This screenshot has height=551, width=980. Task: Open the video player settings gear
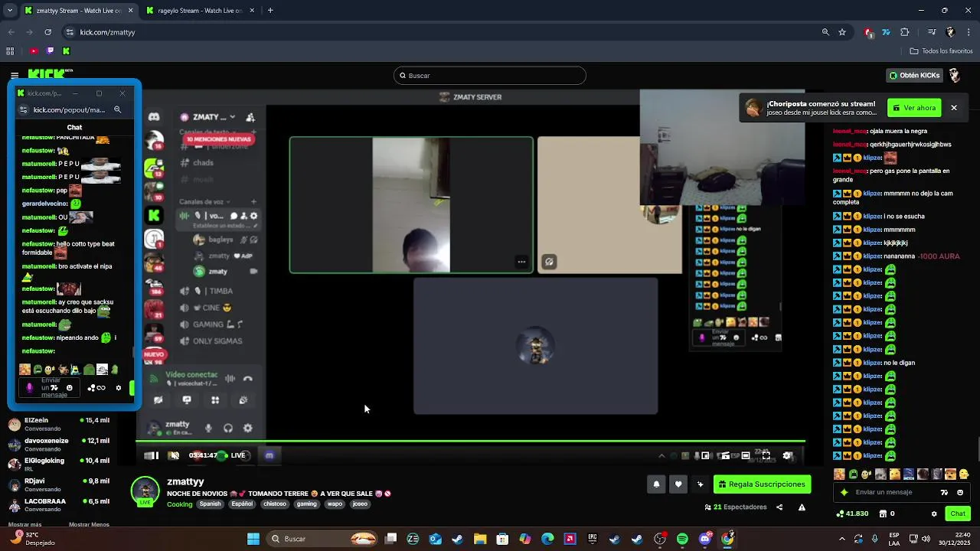coord(787,455)
